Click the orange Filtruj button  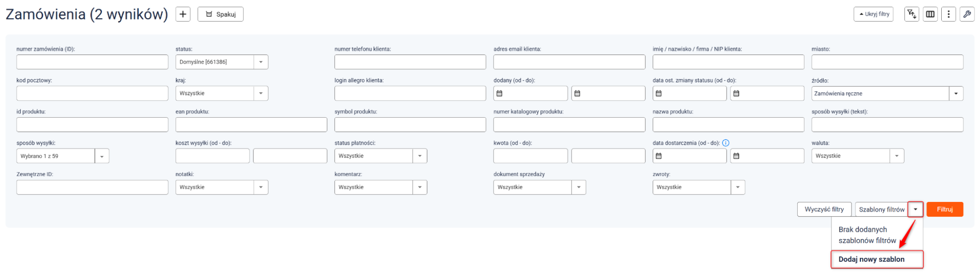pyautogui.click(x=944, y=209)
